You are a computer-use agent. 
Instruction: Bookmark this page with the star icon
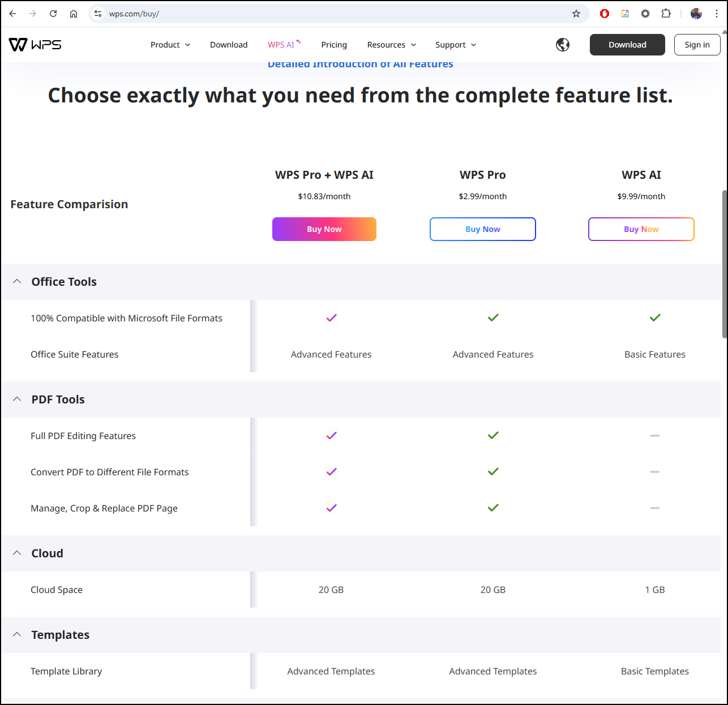pos(576,14)
